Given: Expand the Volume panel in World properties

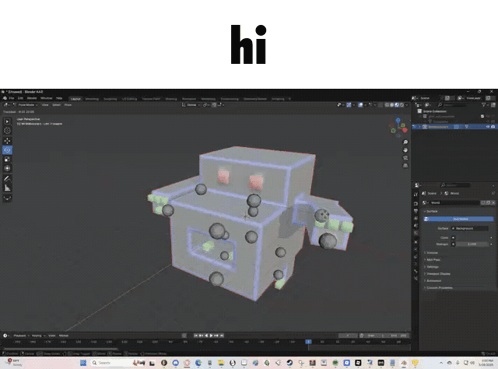Looking at the screenshot, I should point(432,253).
